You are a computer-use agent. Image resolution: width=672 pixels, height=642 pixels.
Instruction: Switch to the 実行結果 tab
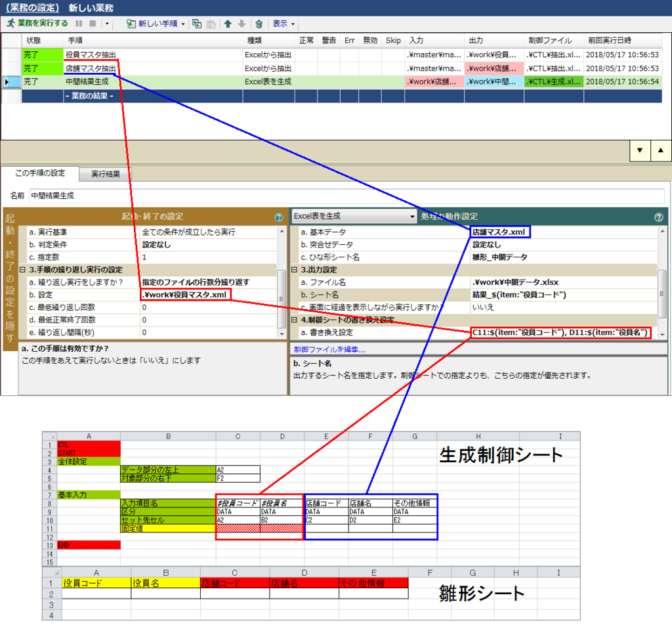[106, 174]
